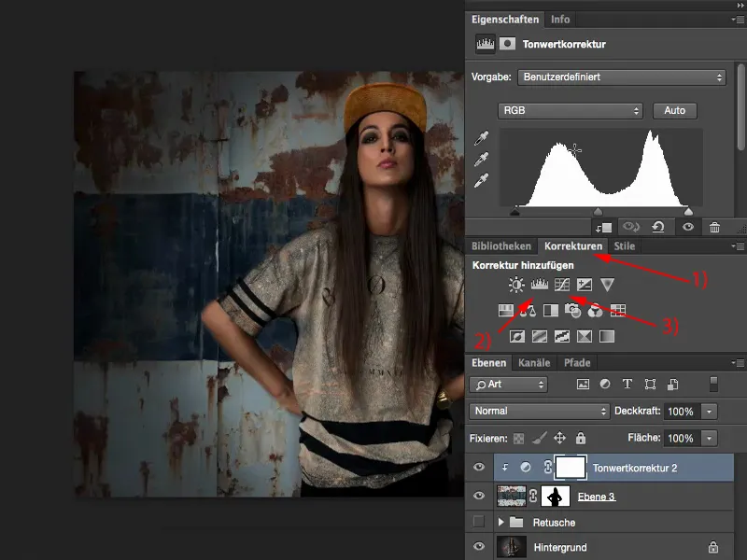Lock transparent pixels

click(x=518, y=439)
